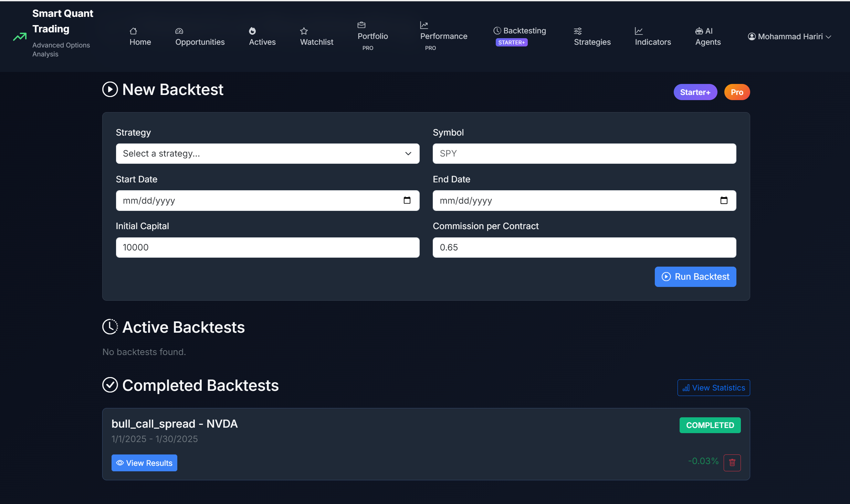
Task: Click the Indicators line chart icon
Action: pos(638,31)
